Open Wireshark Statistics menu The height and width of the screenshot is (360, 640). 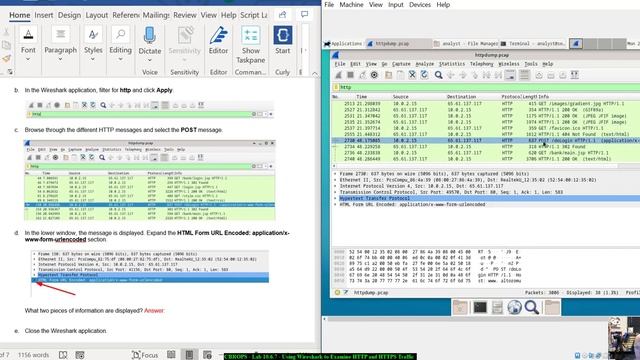coord(452,64)
